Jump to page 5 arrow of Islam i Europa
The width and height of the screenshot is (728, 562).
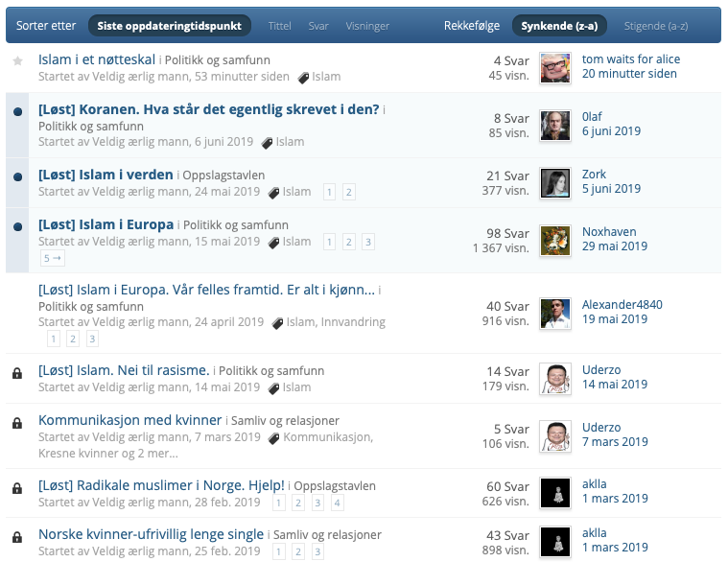pyautogui.click(x=53, y=258)
